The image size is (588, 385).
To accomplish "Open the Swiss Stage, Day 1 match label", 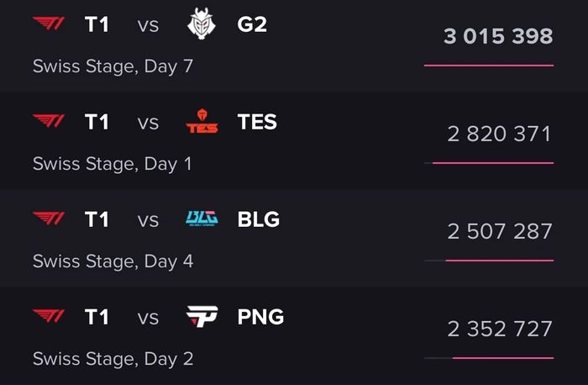I will click(112, 164).
